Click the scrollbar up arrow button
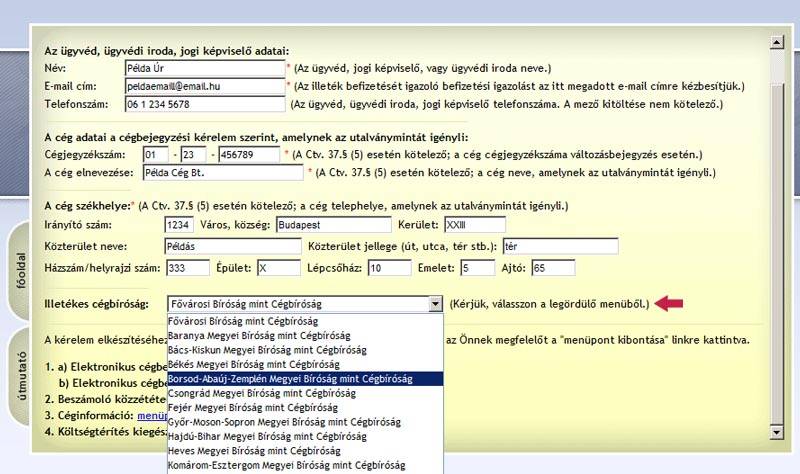The image size is (800, 474). (776, 43)
